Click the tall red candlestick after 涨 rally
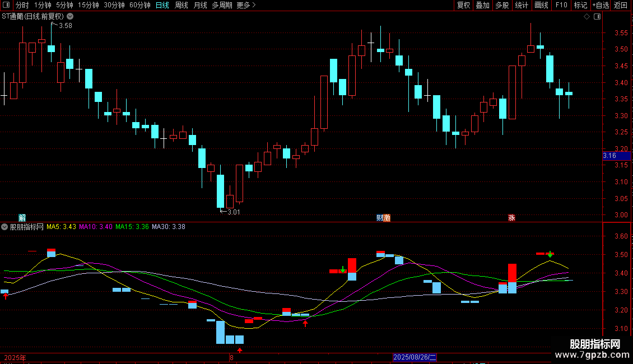Screen dimensions: 633x364 point(513,92)
